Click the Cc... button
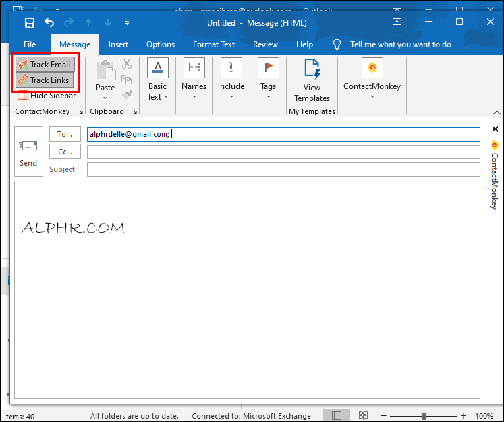 pos(65,152)
